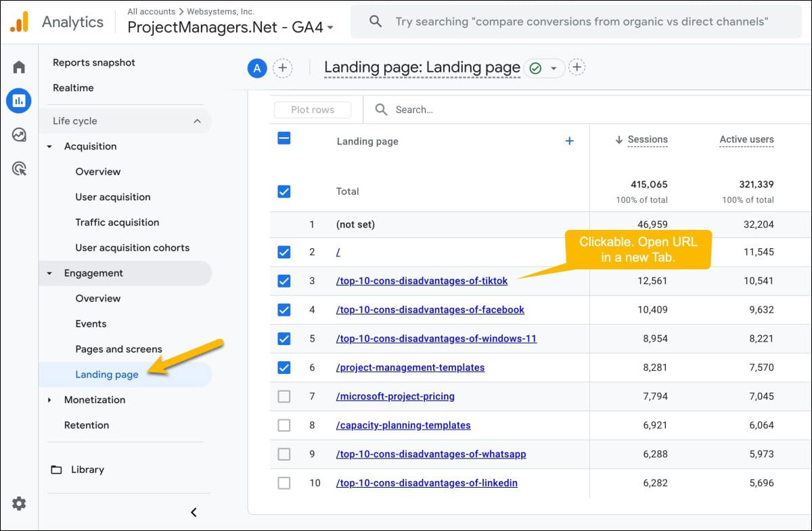Open Overview under Acquisition
Screen dimensions: 812x531
pyautogui.click(x=98, y=172)
